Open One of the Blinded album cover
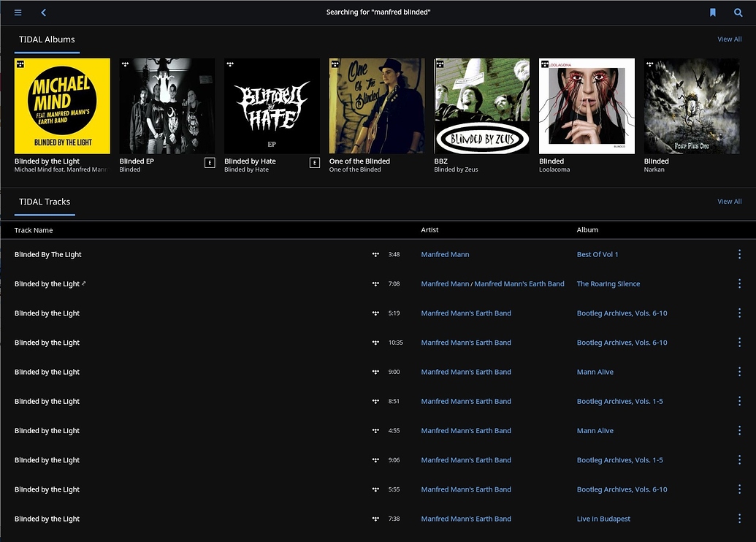The width and height of the screenshot is (756, 542). click(x=377, y=106)
